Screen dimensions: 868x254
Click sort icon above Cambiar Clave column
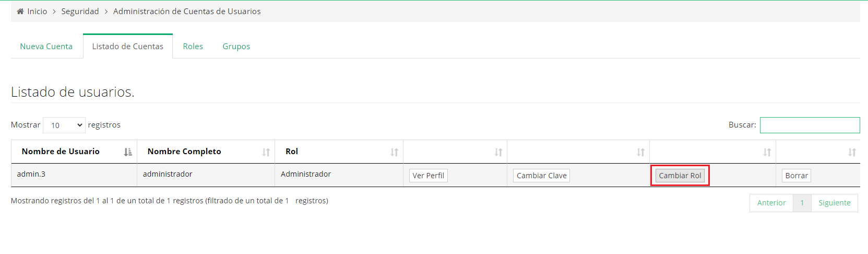[640, 152]
